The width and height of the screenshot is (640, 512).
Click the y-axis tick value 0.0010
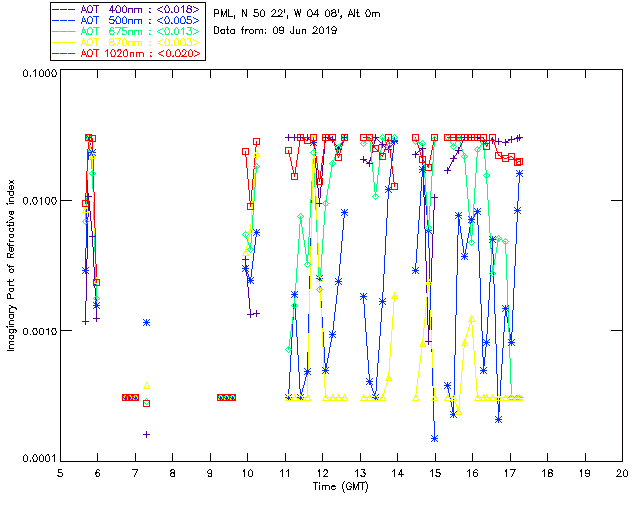coord(39,331)
